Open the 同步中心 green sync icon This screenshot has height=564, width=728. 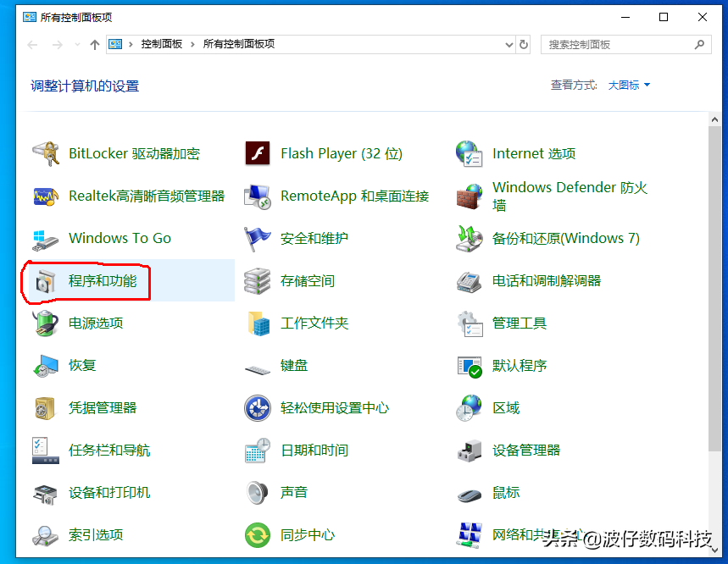[257, 535]
